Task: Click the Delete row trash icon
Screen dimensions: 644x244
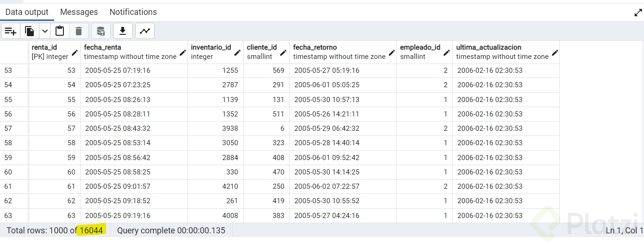Action: click(79, 31)
